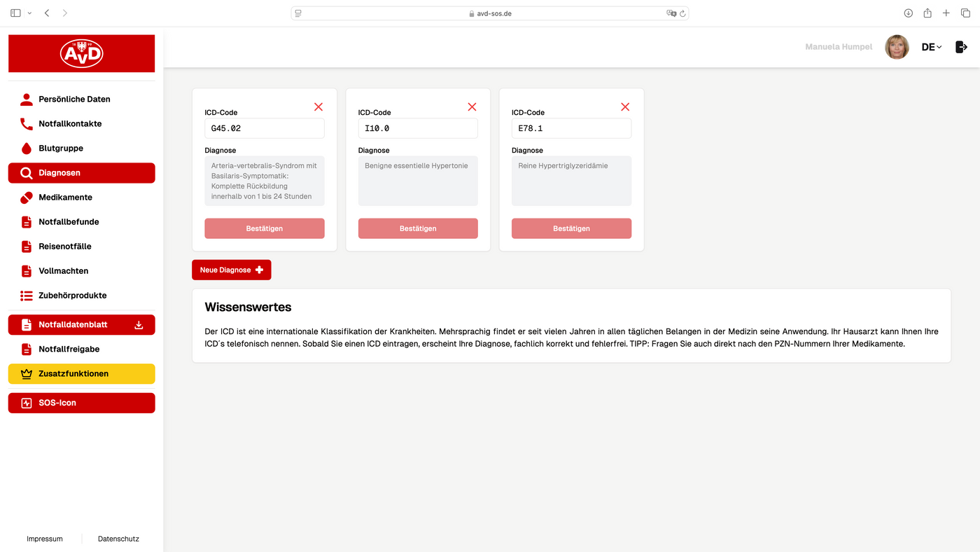The height and width of the screenshot is (552, 980).
Task: Confirm the Benigne essentielle Hypertonie diagnosis
Action: (418, 228)
